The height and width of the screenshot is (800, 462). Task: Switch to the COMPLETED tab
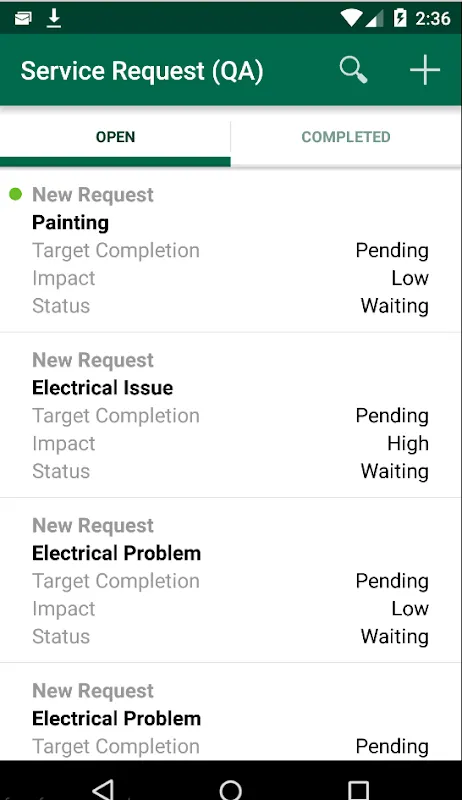click(346, 137)
